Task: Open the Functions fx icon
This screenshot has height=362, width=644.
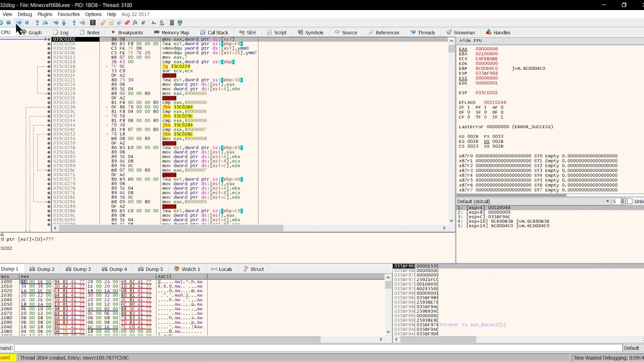Action: (x=135, y=23)
